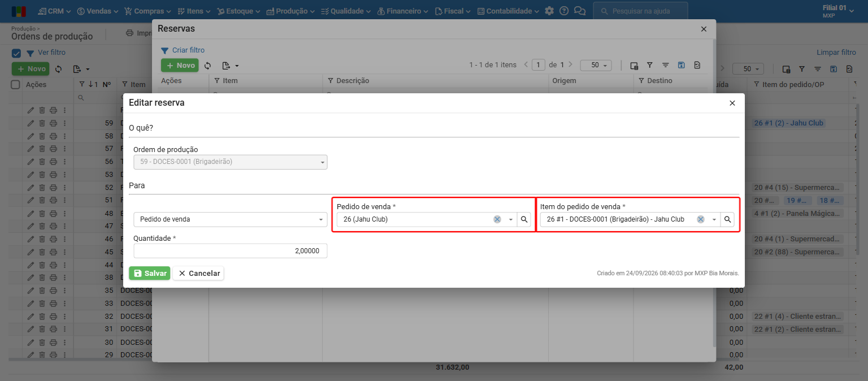This screenshot has height=381, width=868.
Task: Save the reservation with Salvar
Action: pos(150,273)
